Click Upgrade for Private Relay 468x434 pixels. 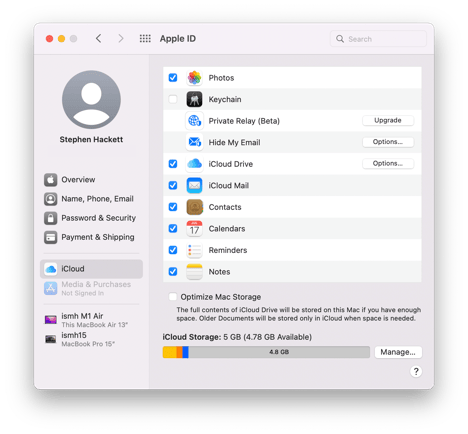point(388,120)
